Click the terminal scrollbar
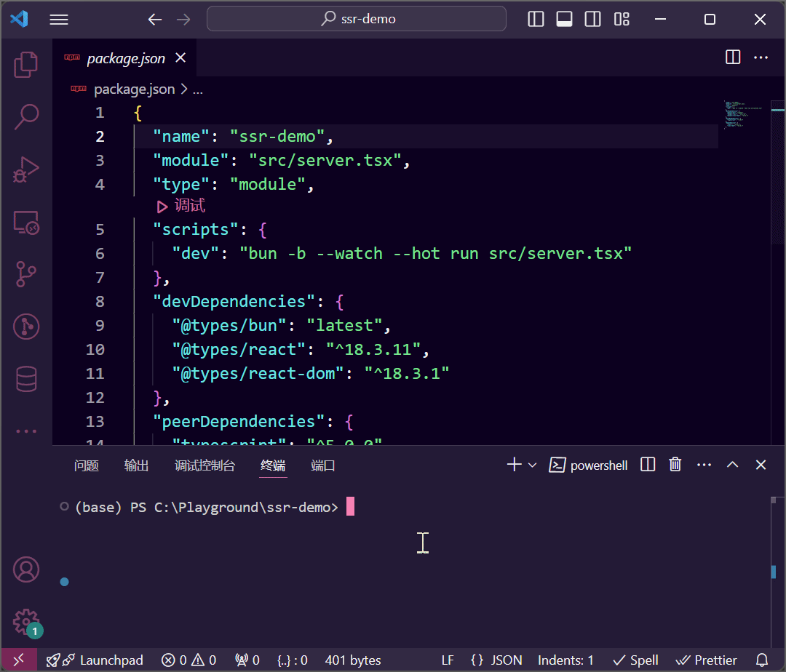Viewport: 786px width, 672px height. pos(774,571)
